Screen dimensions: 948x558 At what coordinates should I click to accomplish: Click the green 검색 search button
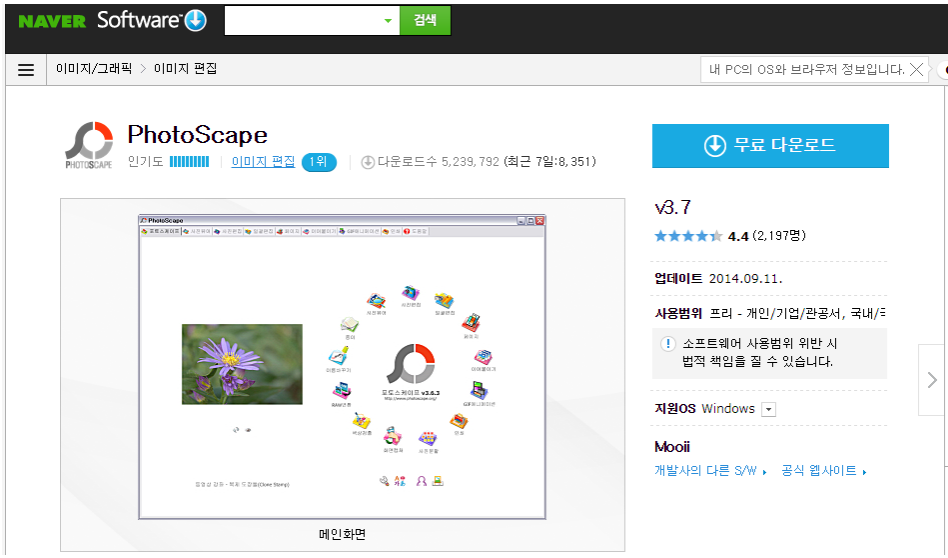click(x=425, y=21)
